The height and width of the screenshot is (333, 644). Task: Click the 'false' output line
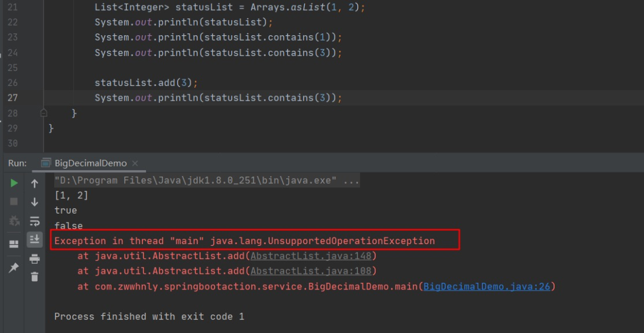[x=69, y=226]
